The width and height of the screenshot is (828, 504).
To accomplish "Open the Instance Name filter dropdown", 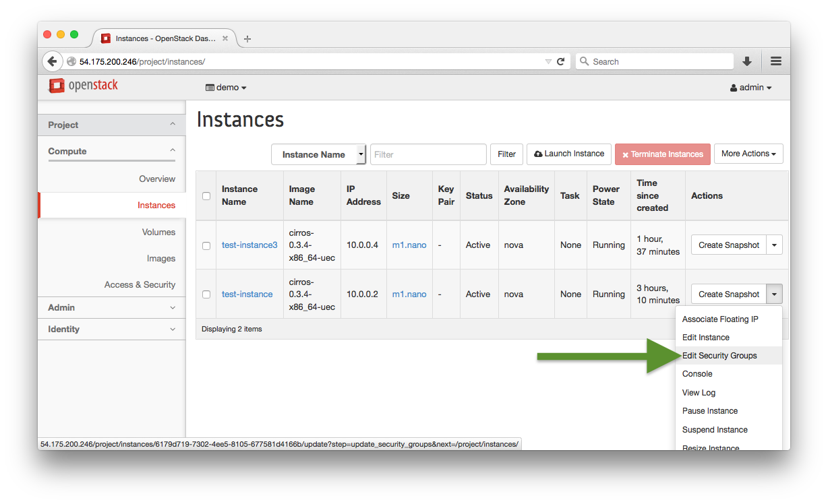I will (318, 154).
